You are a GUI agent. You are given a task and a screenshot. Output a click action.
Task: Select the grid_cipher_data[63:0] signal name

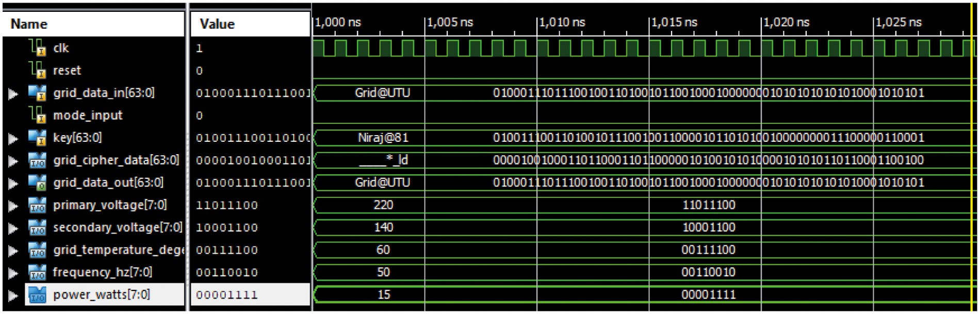click(x=116, y=160)
